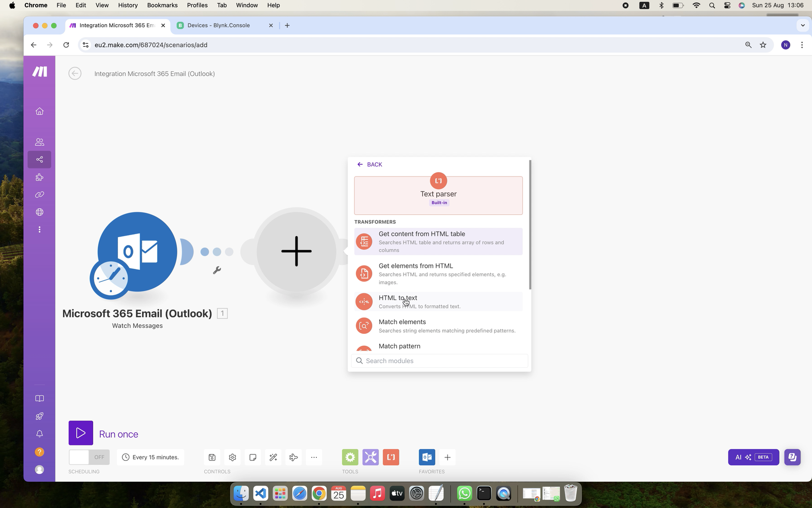Image resolution: width=812 pixels, height=508 pixels.
Task: Navigate back with Chrome back arrow
Action: [x=33, y=45]
